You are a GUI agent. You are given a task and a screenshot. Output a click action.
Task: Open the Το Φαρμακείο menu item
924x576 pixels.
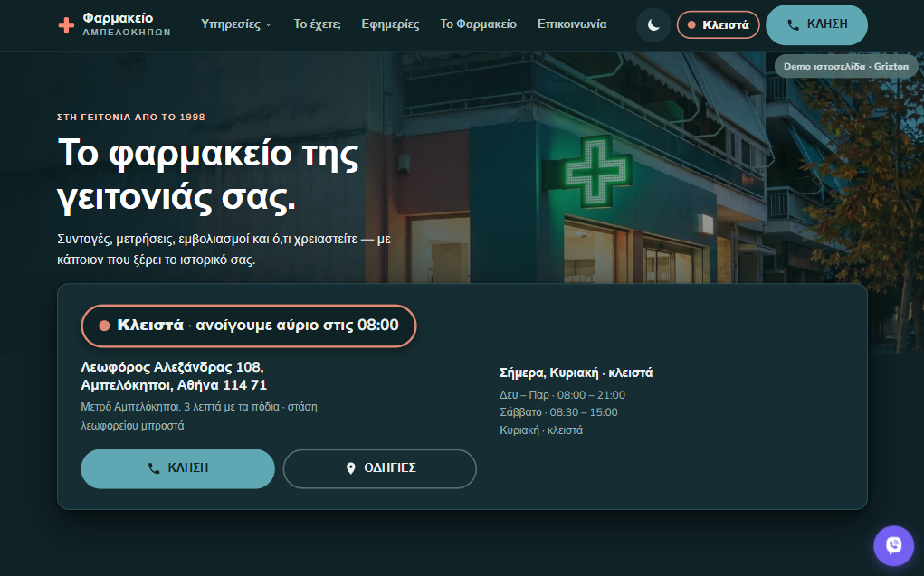(478, 24)
